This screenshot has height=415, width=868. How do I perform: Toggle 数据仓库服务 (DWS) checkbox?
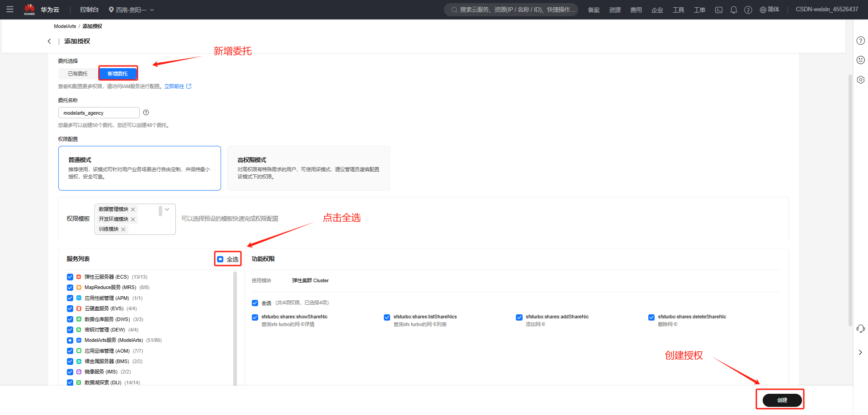(x=70, y=319)
